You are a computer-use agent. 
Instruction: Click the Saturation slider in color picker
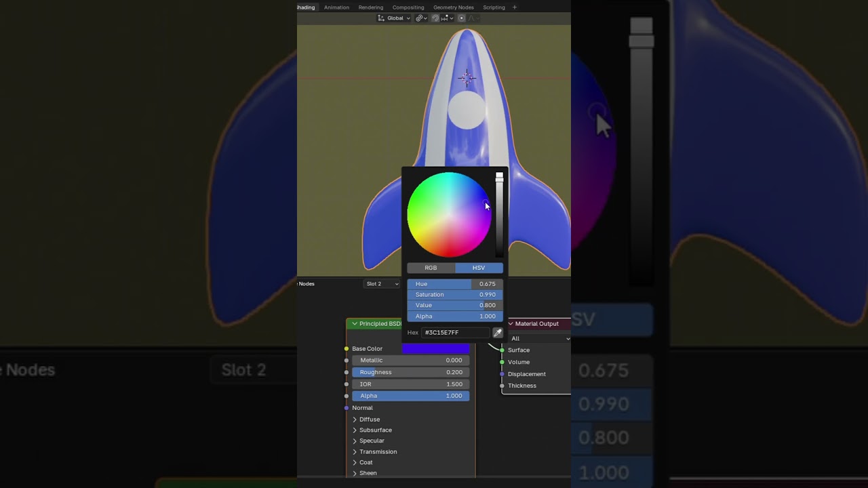click(455, 295)
